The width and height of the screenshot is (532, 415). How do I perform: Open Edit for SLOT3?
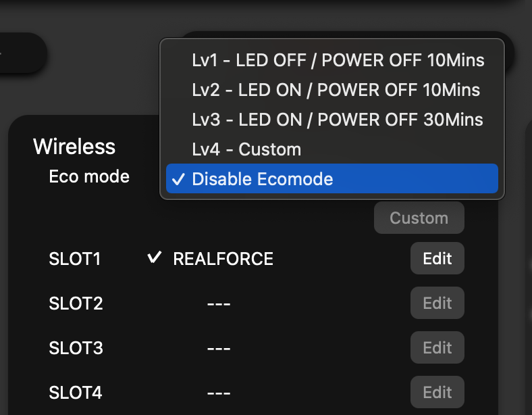click(437, 347)
